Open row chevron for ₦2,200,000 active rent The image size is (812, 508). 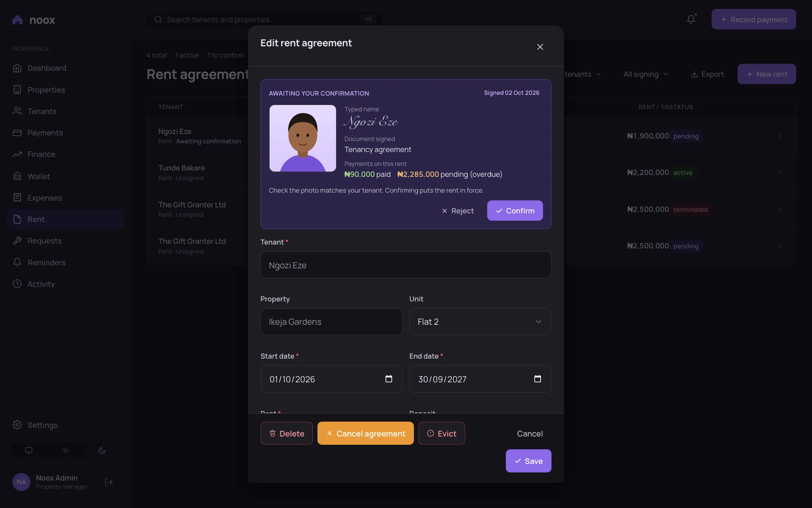pyautogui.click(x=780, y=172)
